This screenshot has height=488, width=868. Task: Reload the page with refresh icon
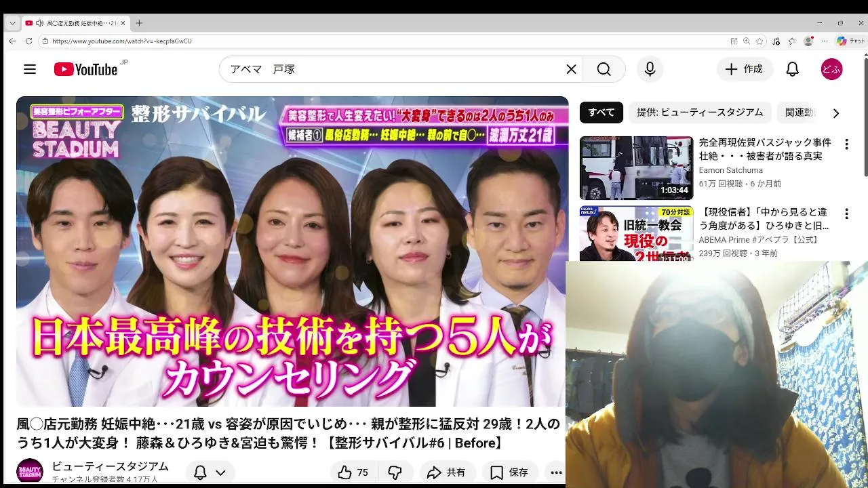(28, 41)
